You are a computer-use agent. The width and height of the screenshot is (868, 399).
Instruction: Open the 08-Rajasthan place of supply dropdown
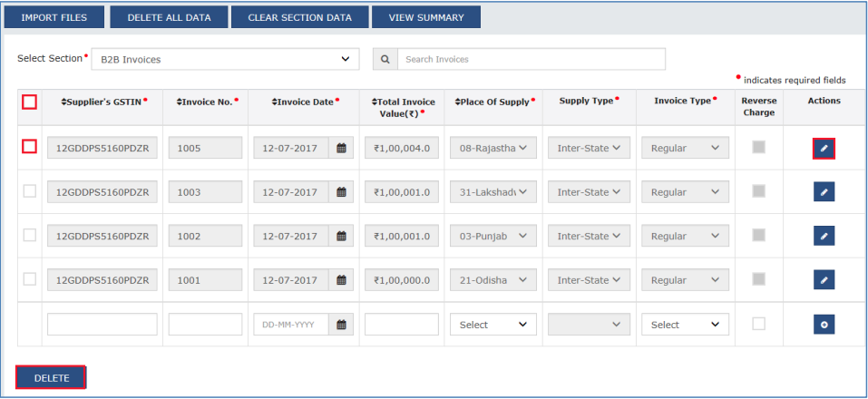[493, 148]
